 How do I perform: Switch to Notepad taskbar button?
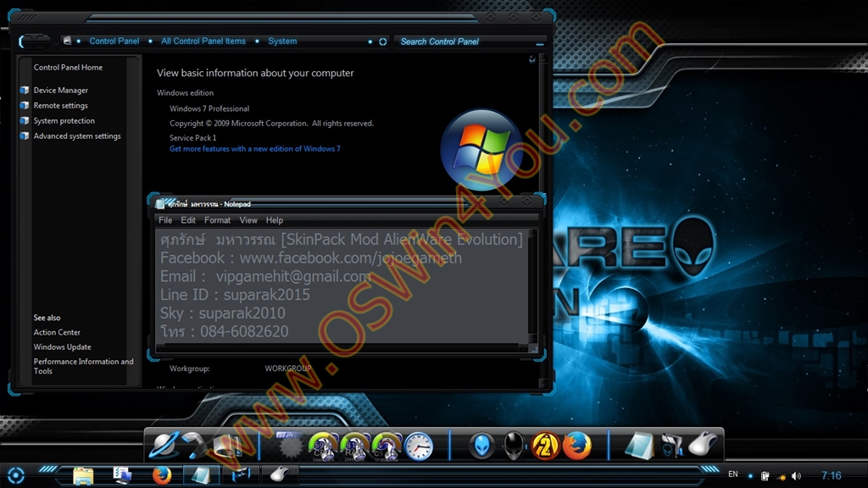coord(200,475)
